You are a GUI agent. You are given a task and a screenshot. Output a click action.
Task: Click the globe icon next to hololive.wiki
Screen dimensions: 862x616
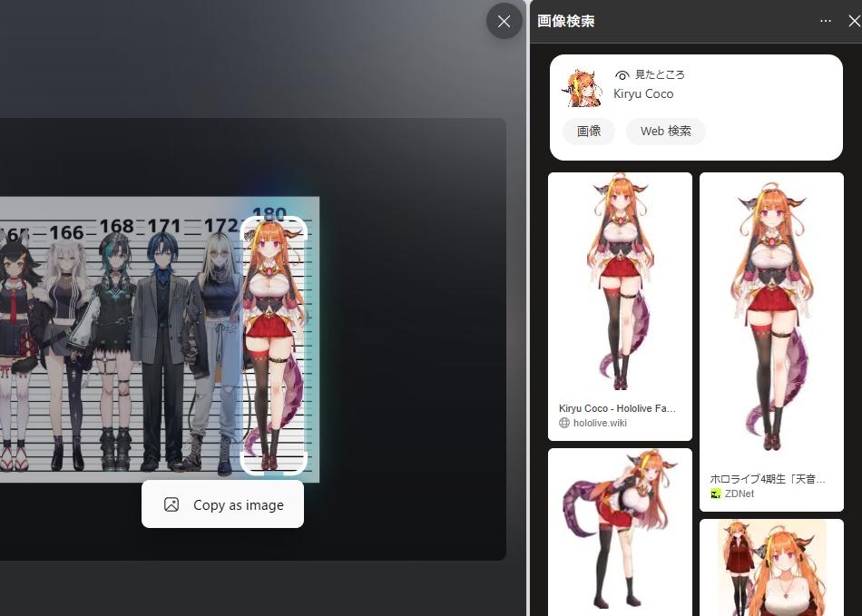pyautogui.click(x=564, y=423)
